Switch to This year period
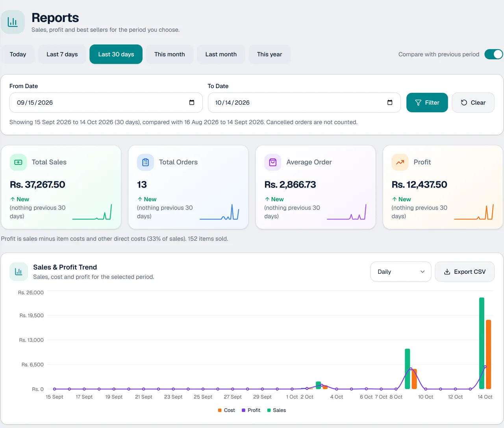The height and width of the screenshot is (428, 504). (270, 54)
